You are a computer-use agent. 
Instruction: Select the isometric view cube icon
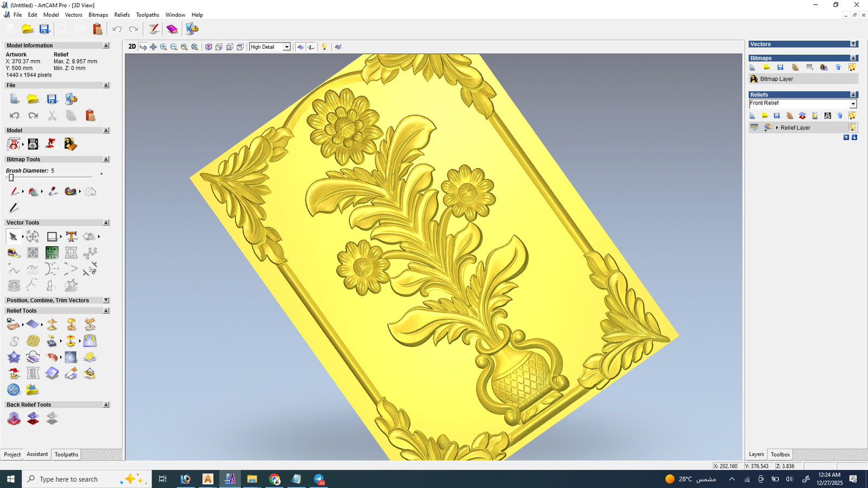pyautogui.click(x=208, y=47)
